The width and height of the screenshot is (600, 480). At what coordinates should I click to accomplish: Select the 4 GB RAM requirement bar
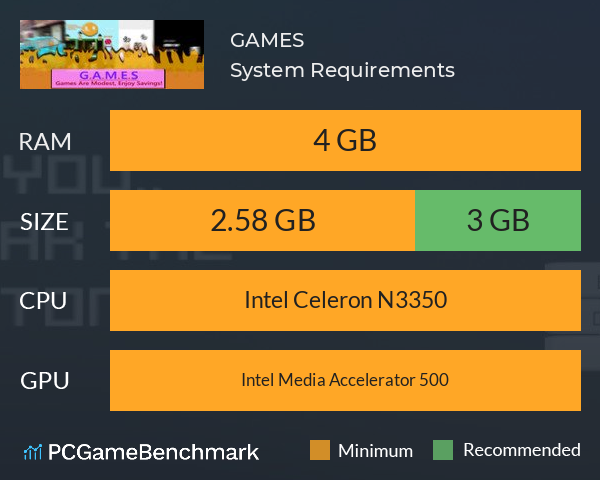(345, 140)
